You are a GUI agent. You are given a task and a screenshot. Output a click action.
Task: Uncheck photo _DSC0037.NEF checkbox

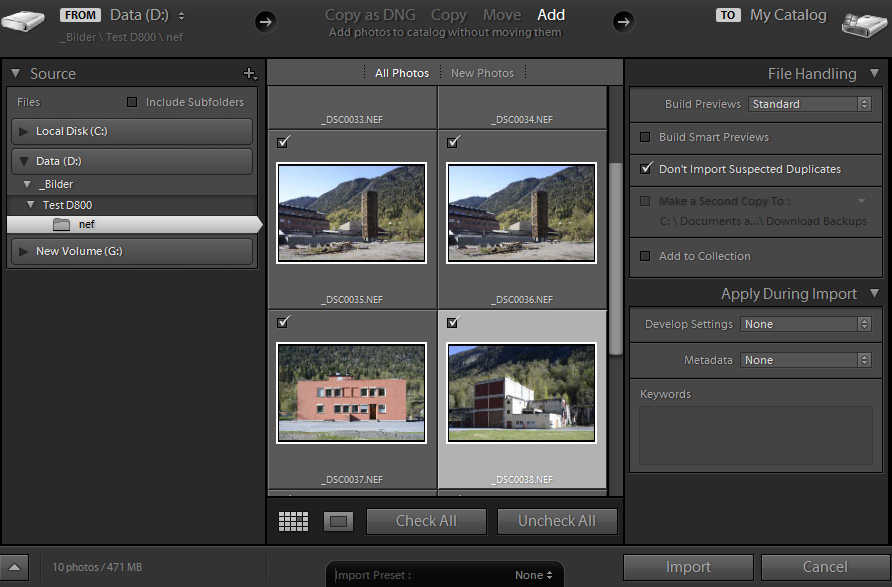(283, 322)
